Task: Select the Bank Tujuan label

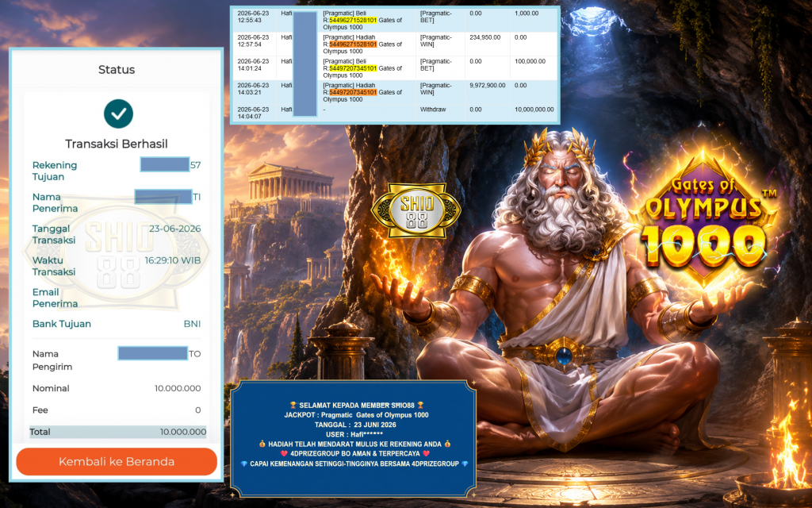Action: [x=62, y=324]
